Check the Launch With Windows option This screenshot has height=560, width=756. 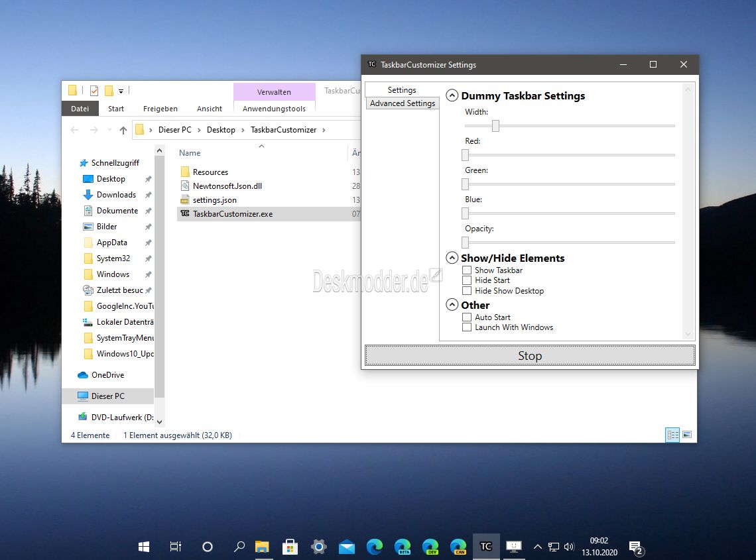(x=467, y=327)
